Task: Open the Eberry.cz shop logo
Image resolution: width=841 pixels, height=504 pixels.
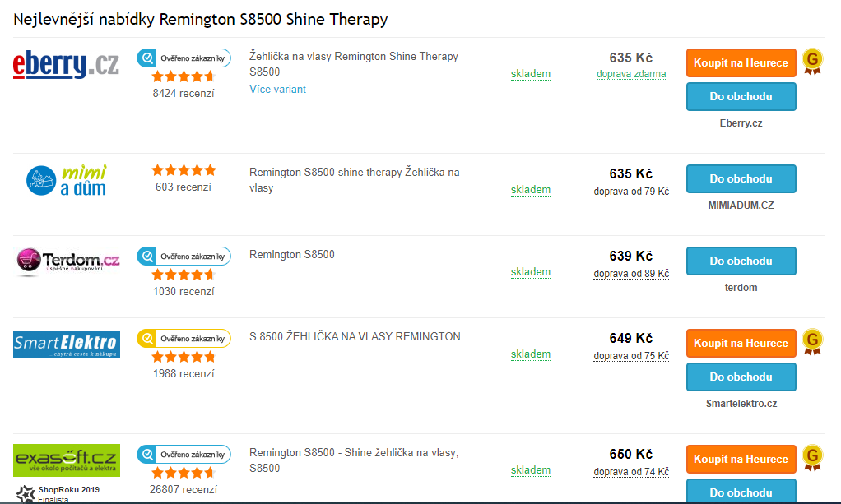Action: [64, 64]
